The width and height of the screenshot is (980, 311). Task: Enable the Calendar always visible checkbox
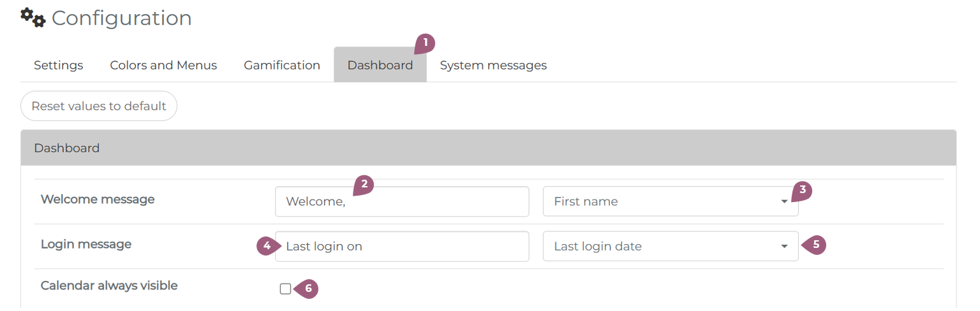pyautogui.click(x=285, y=289)
